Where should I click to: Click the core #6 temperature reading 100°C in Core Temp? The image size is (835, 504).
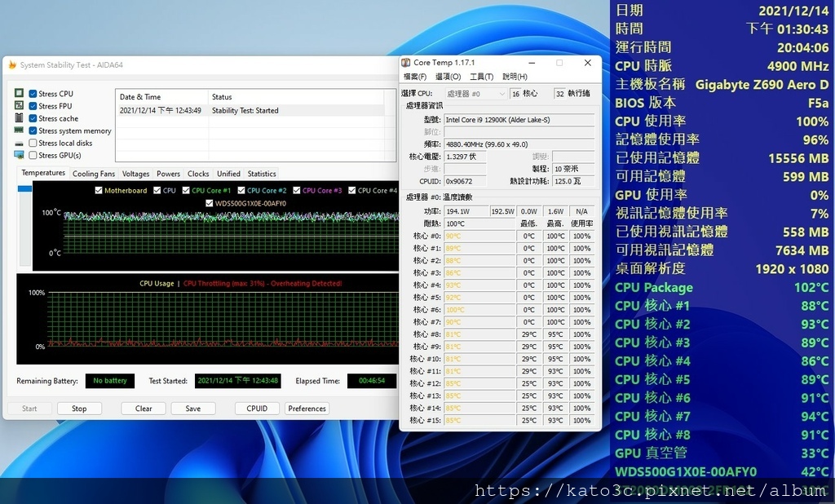coord(479,310)
